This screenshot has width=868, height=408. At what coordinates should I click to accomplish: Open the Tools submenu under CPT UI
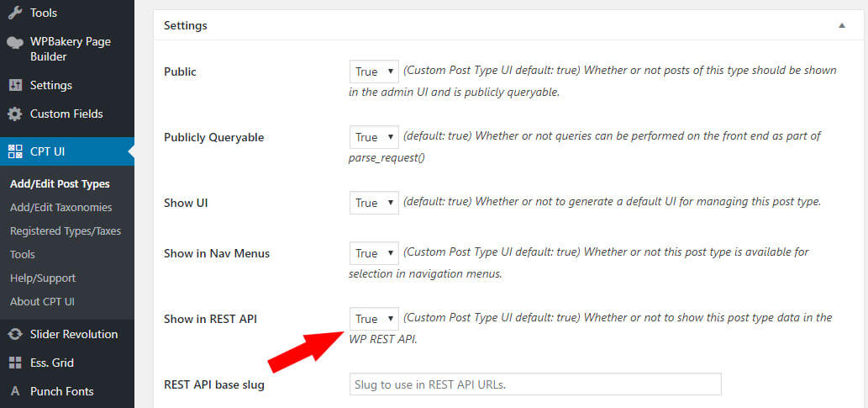(x=22, y=254)
